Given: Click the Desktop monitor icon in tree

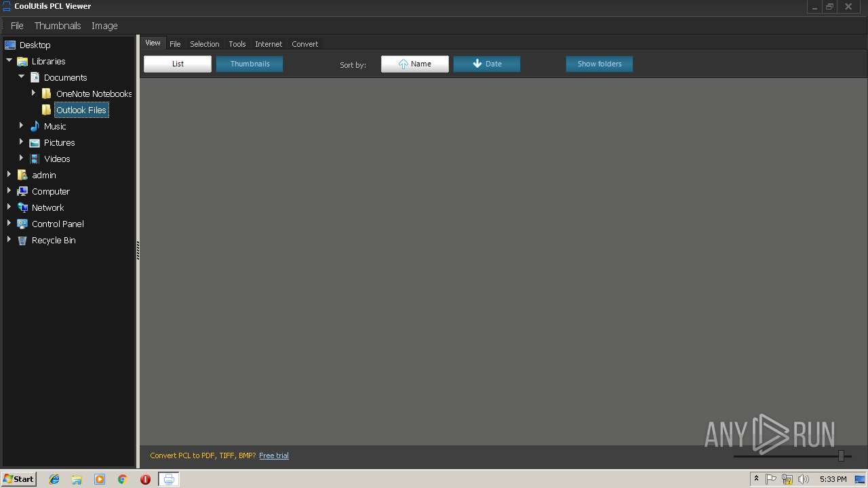Looking at the screenshot, I should point(10,45).
